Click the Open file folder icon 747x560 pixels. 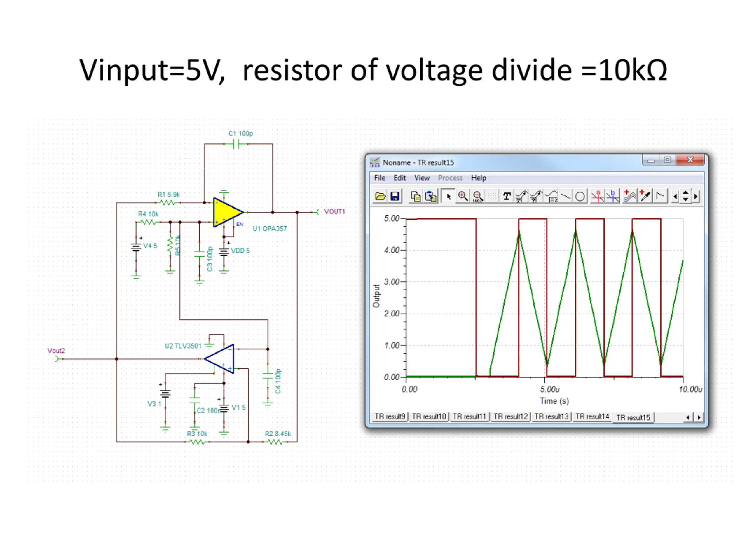click(380, 197)
